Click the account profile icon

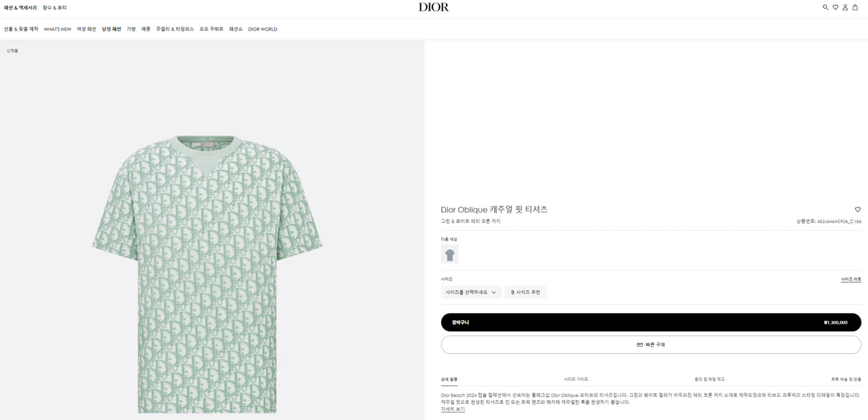coord(845,7)
